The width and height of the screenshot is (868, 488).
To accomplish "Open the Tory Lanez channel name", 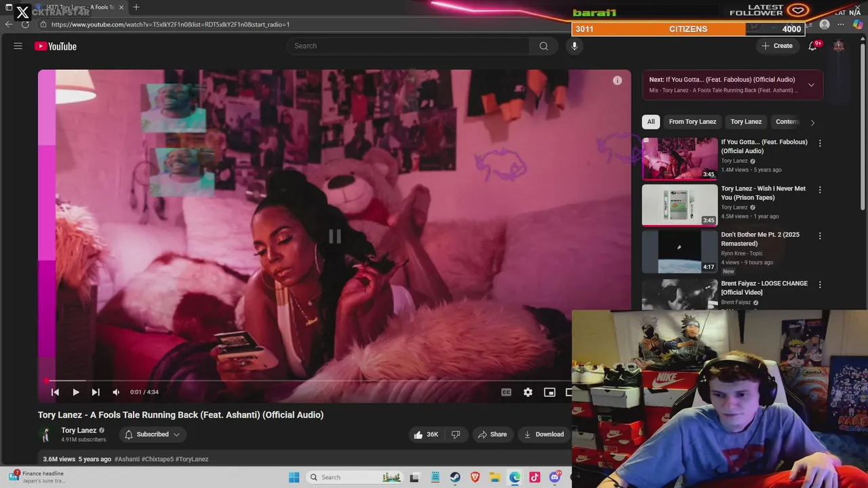I will pos(79,430).
